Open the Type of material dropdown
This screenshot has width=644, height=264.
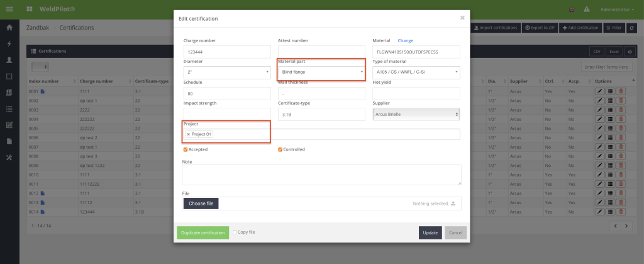(x=416, y=72)
